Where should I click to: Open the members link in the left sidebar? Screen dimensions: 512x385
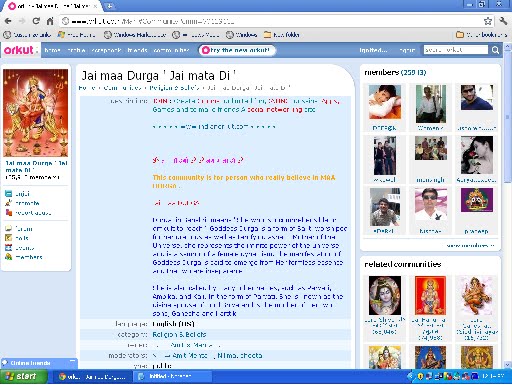coord(29,257)
